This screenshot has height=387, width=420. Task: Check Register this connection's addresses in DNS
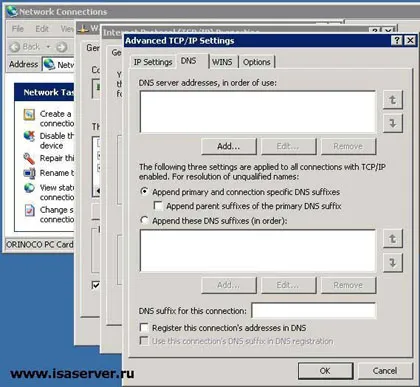coord(144,327)
